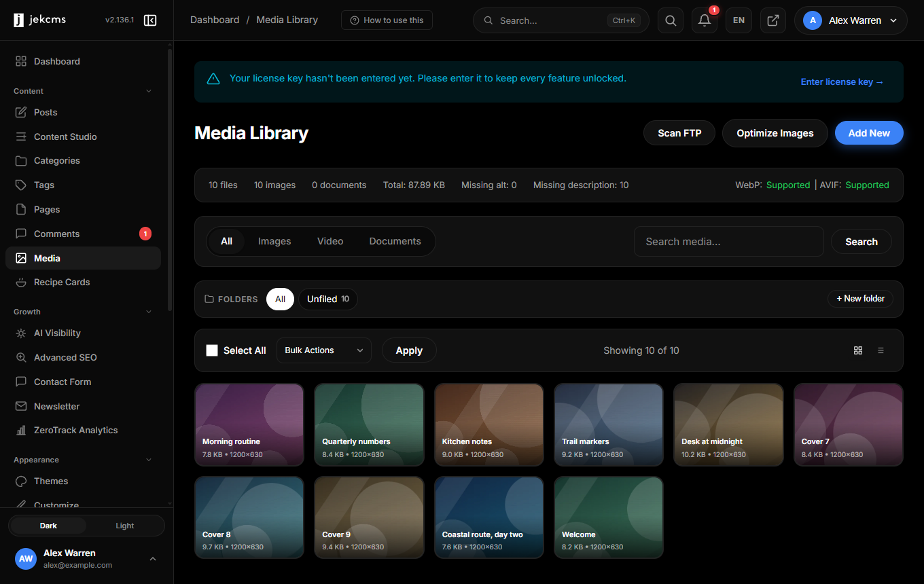
Task: Open Comments in the sidebar
Action: click(83, 234)
